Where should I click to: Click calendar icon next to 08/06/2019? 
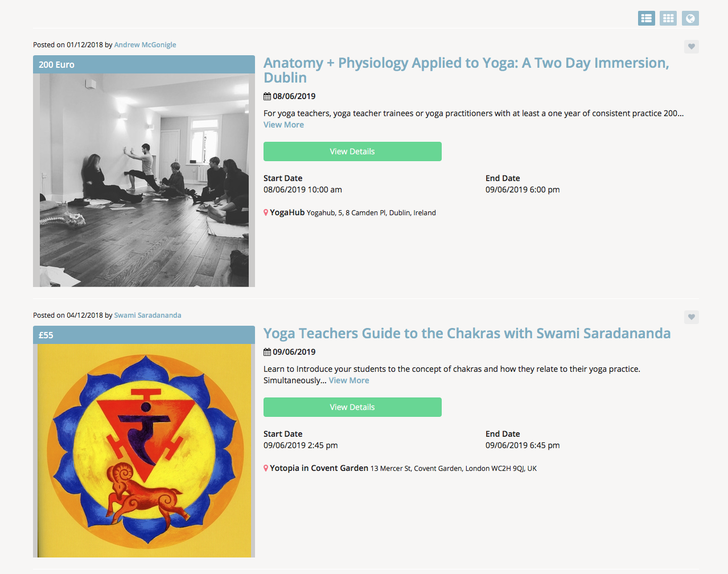click(x=267, y=96)
